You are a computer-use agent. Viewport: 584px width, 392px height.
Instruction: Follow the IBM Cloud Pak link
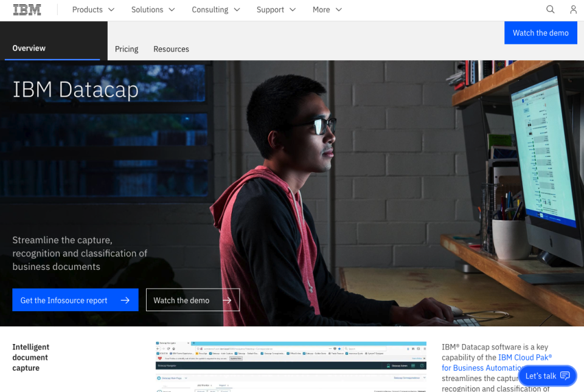(496, 363)
